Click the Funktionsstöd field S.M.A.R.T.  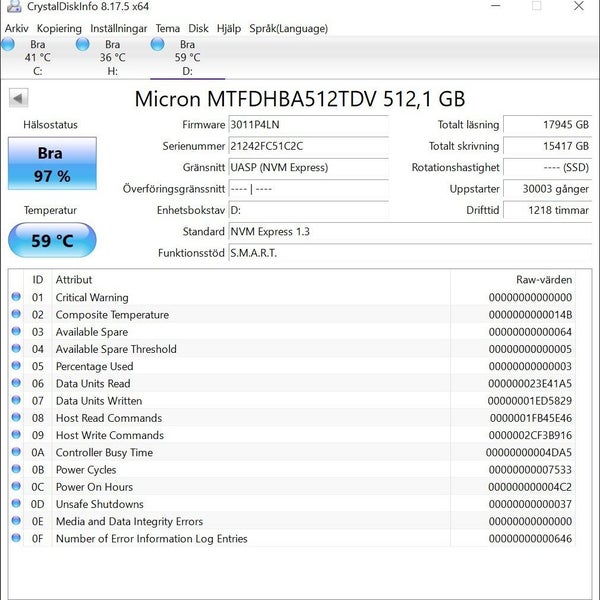click(410, 253)
